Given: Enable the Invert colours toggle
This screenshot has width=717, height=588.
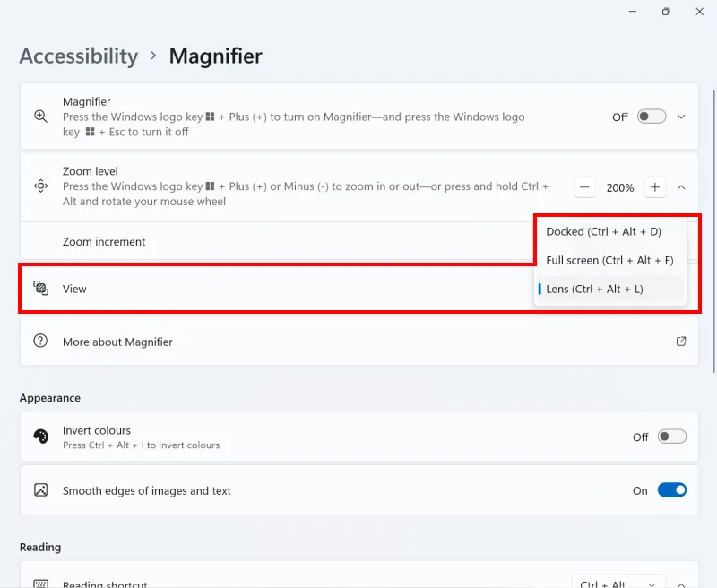Looking at the screenshot, I should click(x=671, y=437).
